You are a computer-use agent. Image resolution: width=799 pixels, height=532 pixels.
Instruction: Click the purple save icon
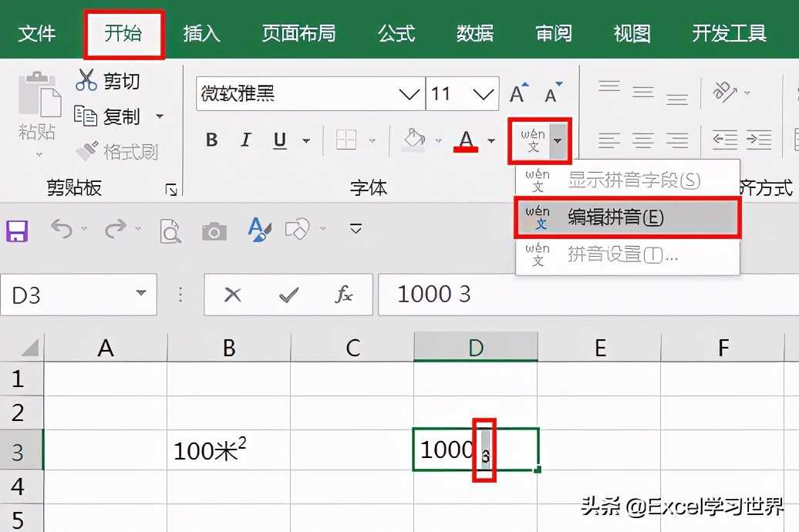pyautogui.click(x=17, y=231)
